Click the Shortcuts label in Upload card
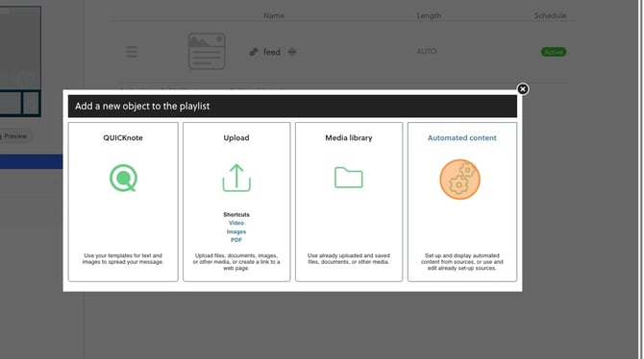The width and height of the screenshot is (644, 359). 236,215
